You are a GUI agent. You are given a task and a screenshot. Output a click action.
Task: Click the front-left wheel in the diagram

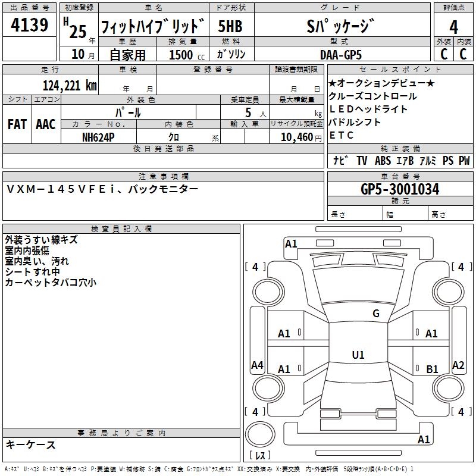268,292
